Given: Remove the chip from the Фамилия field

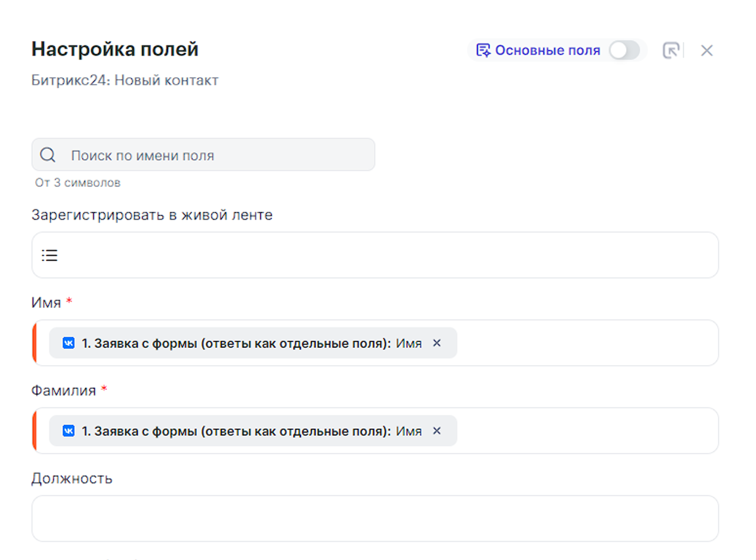Looking at the screenshot, I should pos(437,431).
